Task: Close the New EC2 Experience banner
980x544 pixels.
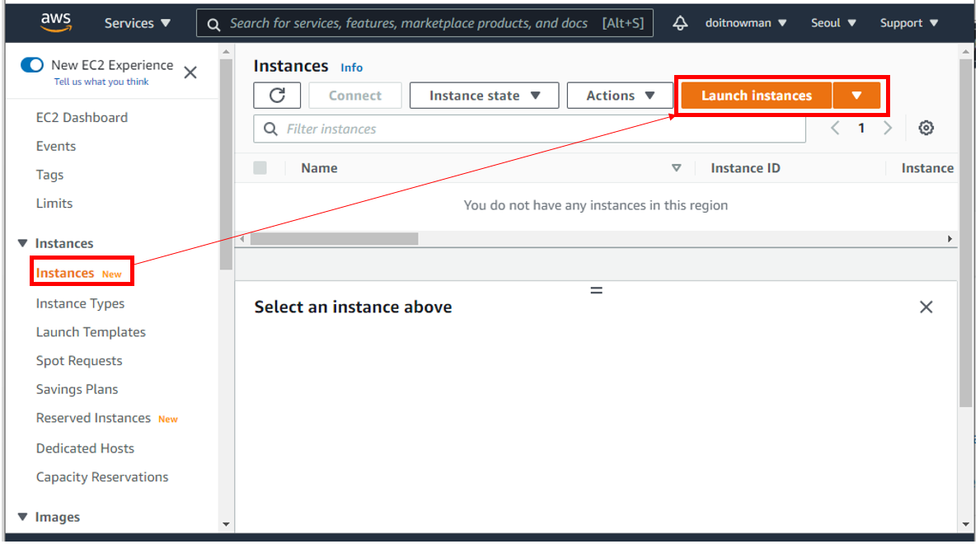Action: [x=190, y=73]
